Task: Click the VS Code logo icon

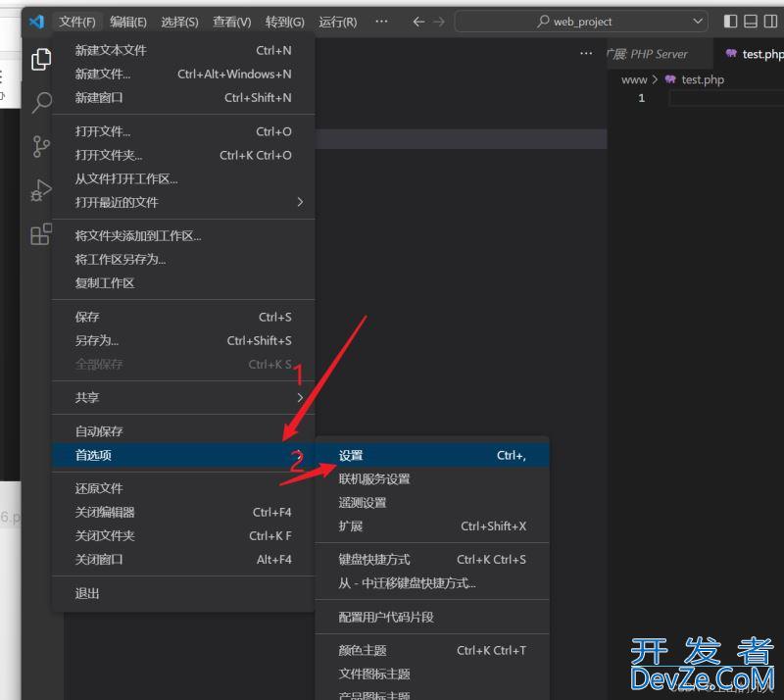Action: [x=36, y=22]
